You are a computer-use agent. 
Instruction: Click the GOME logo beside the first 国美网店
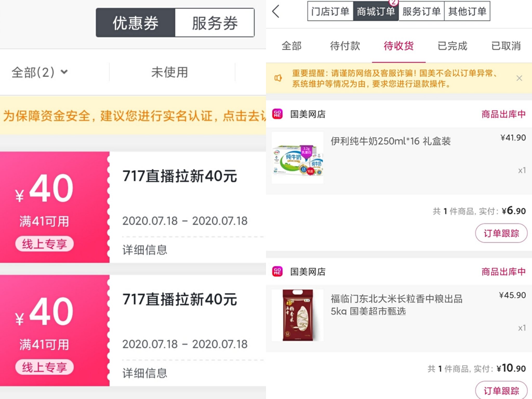277,114
